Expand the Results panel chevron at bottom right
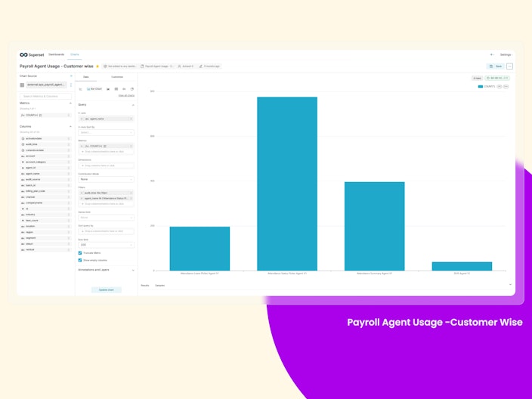Screen dimensions: 532x399 point(510,285)
